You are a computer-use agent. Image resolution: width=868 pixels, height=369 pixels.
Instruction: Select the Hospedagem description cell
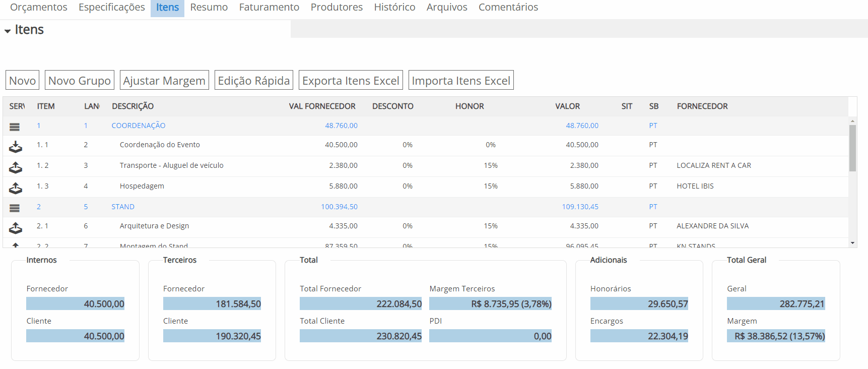(x=142, y=186)
